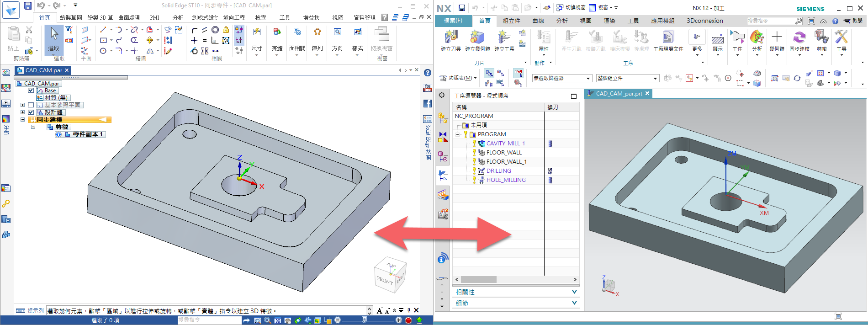This screenshot has height=325, width=868.
Task: Expand the 設計體 tree node
Action: click(x=22, y=112)
